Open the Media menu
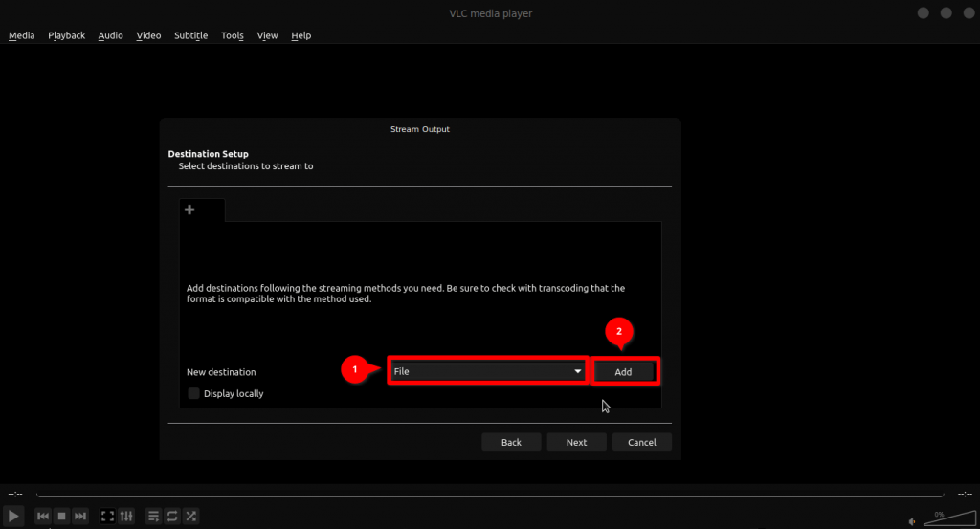The height and width of the screenshot is (529, 980). [x=21, y=35]
